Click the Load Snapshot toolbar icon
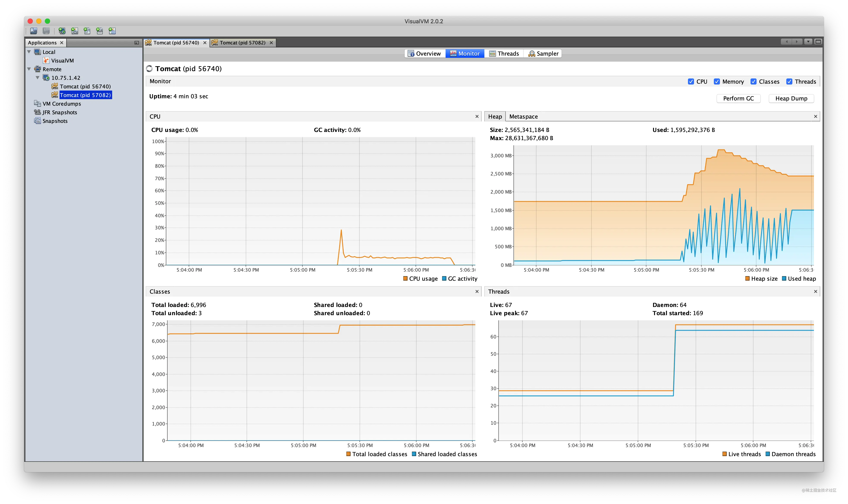 point(34,31)
